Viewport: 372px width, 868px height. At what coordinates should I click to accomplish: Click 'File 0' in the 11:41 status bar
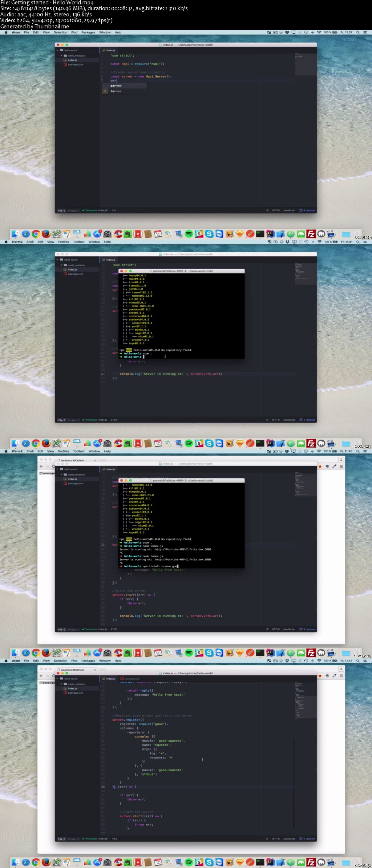62,420
